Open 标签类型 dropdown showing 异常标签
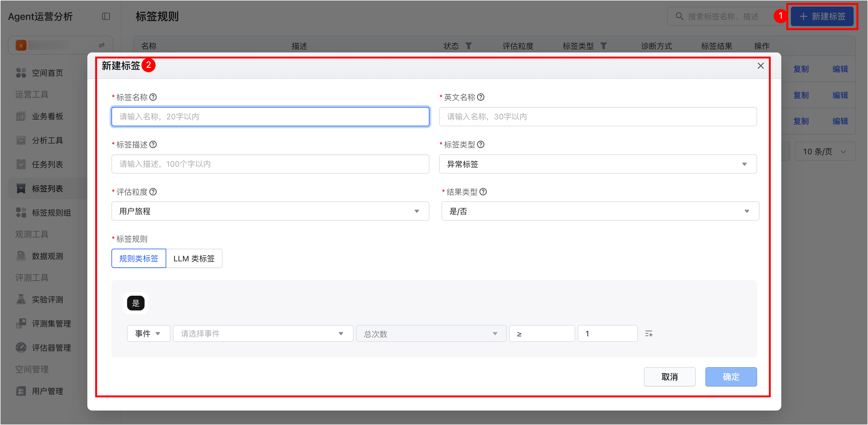868x425 pixels. click(x=598, y=164)
